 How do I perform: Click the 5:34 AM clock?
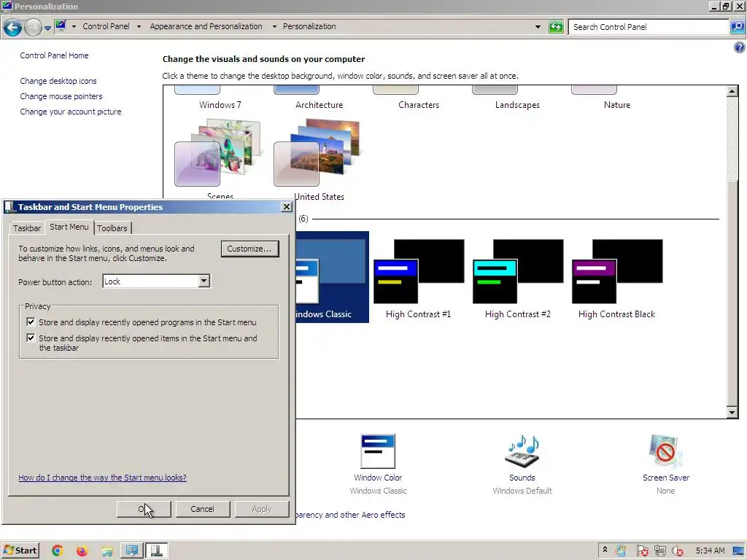click(x=711, y=551)
